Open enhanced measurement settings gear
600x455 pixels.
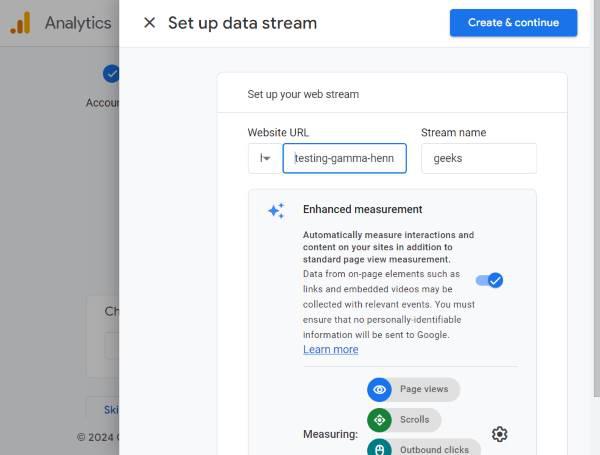click(x=500, y=434)
